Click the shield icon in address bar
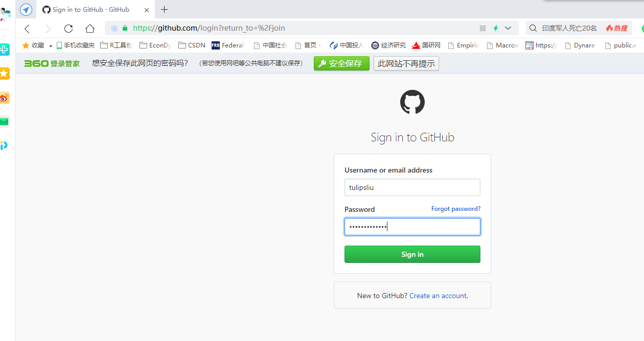 point(114,28)
